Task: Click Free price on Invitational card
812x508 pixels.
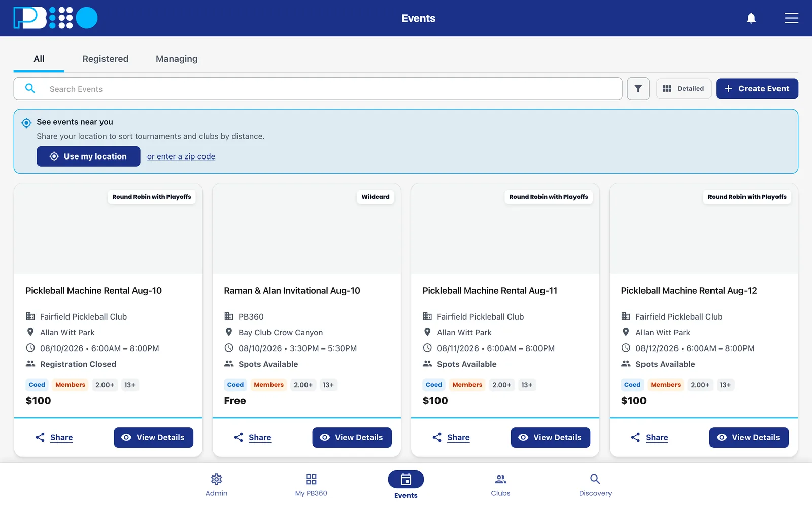Action: (235, 401)
